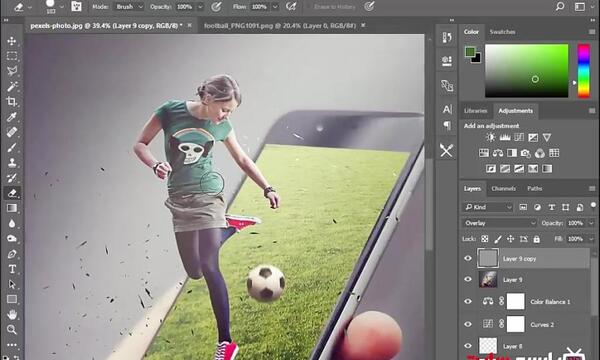
Task: Add a Brightness/Contrast adjustment
Action: (x=490, y=137)
